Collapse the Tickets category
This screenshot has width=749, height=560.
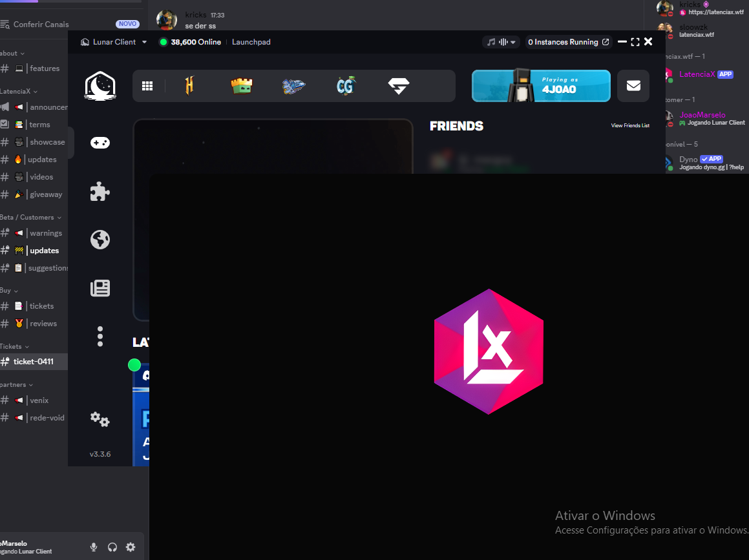point(14,347)
